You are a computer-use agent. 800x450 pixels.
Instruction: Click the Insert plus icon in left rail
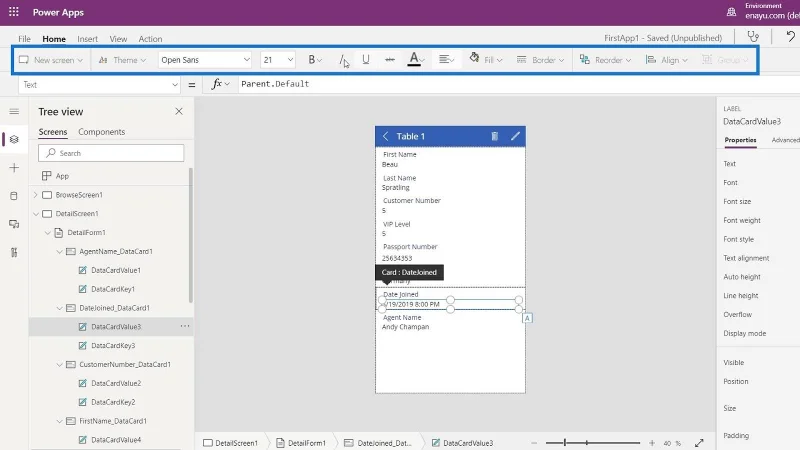(14, 167)
